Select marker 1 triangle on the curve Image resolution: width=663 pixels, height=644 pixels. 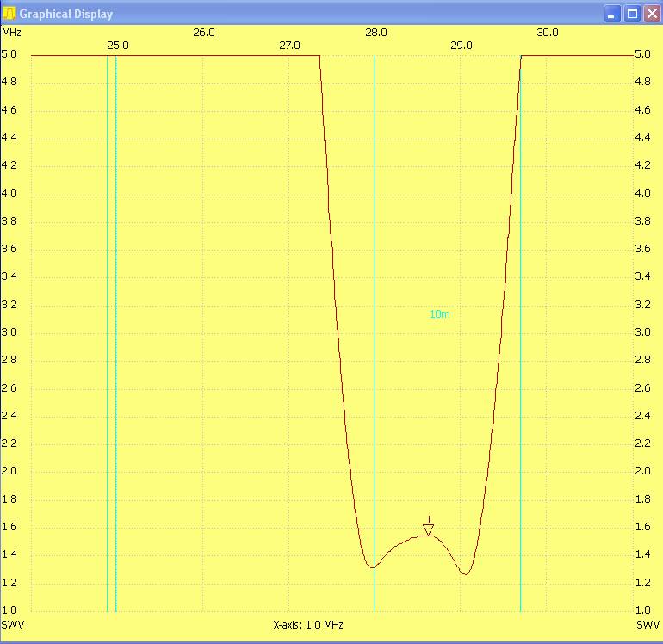click(x=428, y=529)
